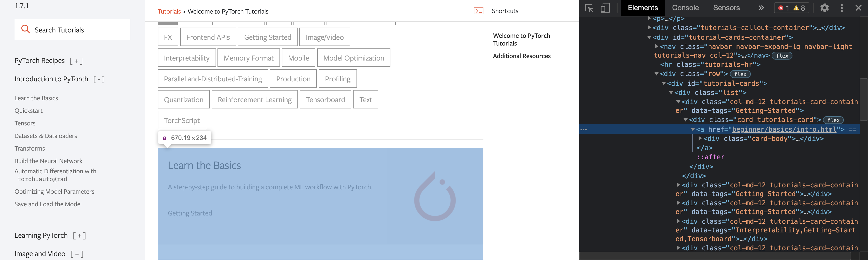Choose the TorchScript filter tag
The height and width of the screenshot is (260, 868).
(182, 120)
